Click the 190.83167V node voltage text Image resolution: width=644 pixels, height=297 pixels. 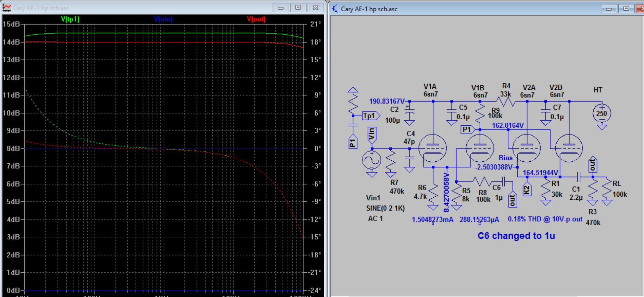coord(387,101)
